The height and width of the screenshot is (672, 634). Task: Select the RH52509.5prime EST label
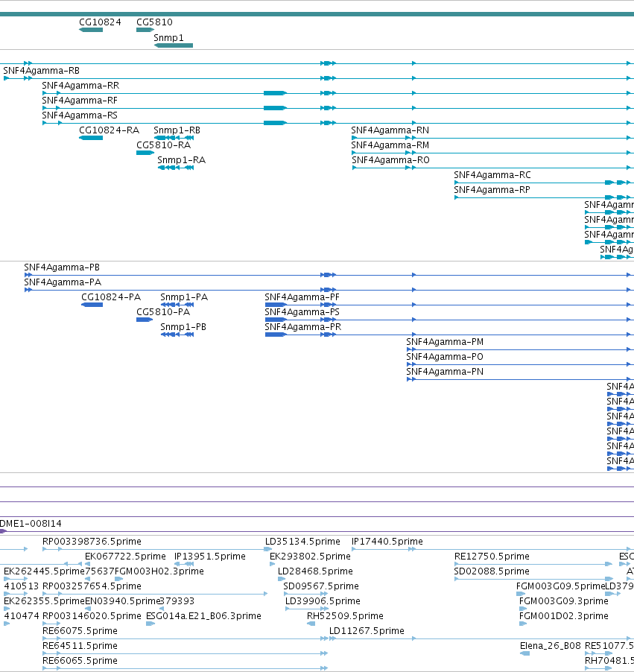point(345,616)
